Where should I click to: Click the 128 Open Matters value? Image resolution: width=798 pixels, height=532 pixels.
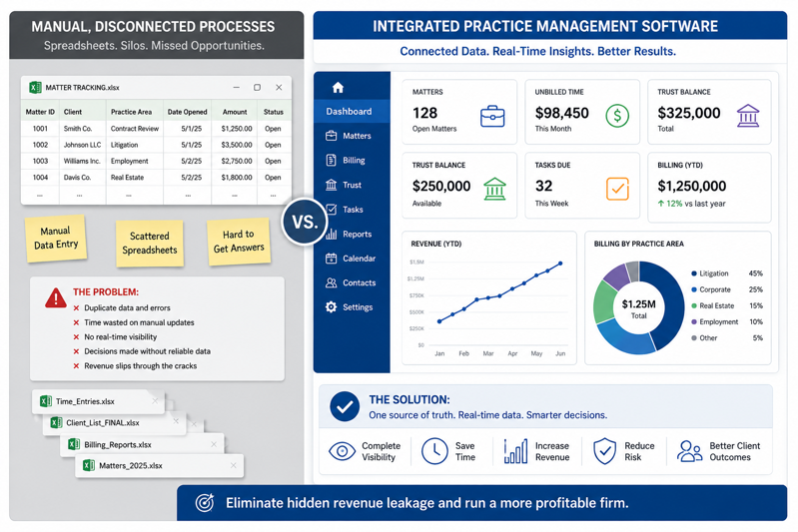click(424, 113)
